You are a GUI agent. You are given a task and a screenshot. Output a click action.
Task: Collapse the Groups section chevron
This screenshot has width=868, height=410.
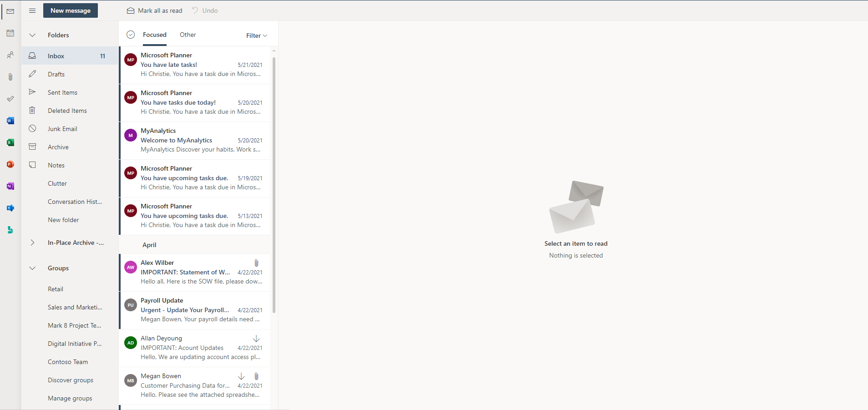[x=32, y=268]
